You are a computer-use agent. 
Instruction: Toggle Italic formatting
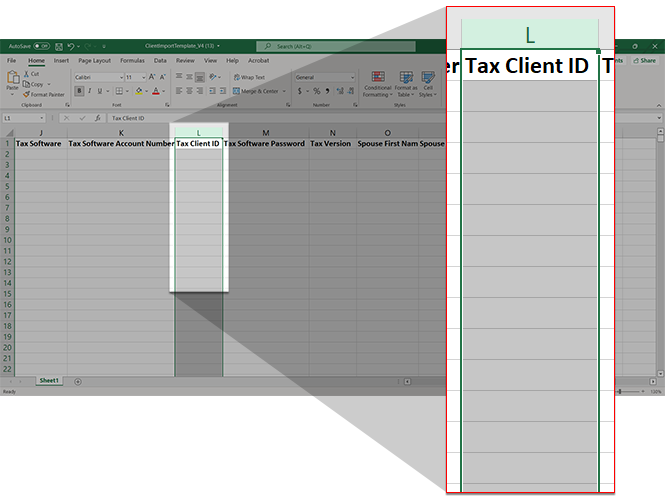coord(89,91)
